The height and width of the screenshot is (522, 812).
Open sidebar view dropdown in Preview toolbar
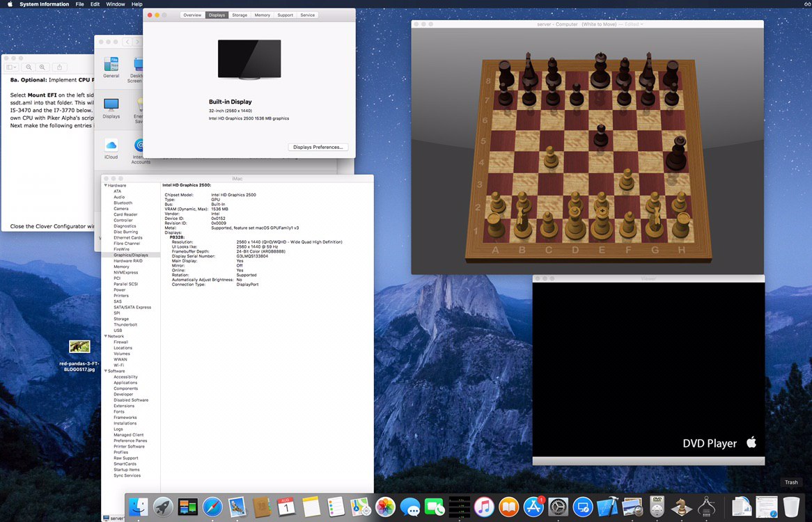(x=11, y=67)
